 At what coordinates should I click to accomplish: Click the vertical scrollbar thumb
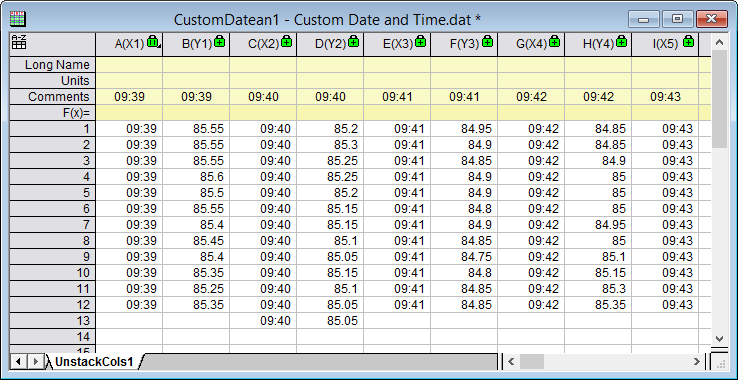pos(719,99)
